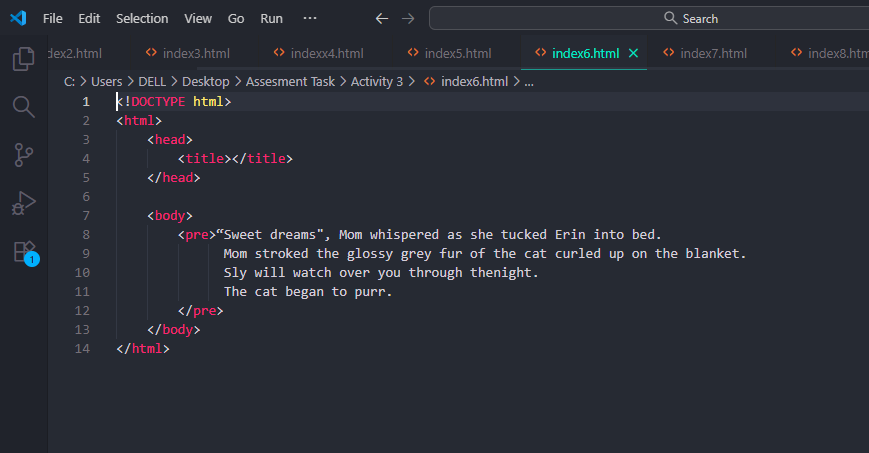Open the Selection menu

pos(142,18)
